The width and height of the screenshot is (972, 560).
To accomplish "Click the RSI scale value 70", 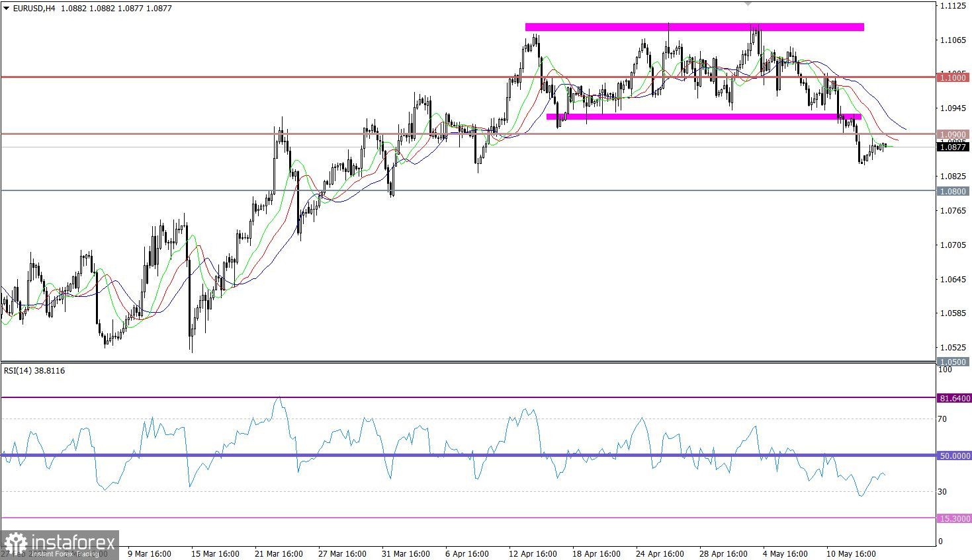I will coord(943,419).
